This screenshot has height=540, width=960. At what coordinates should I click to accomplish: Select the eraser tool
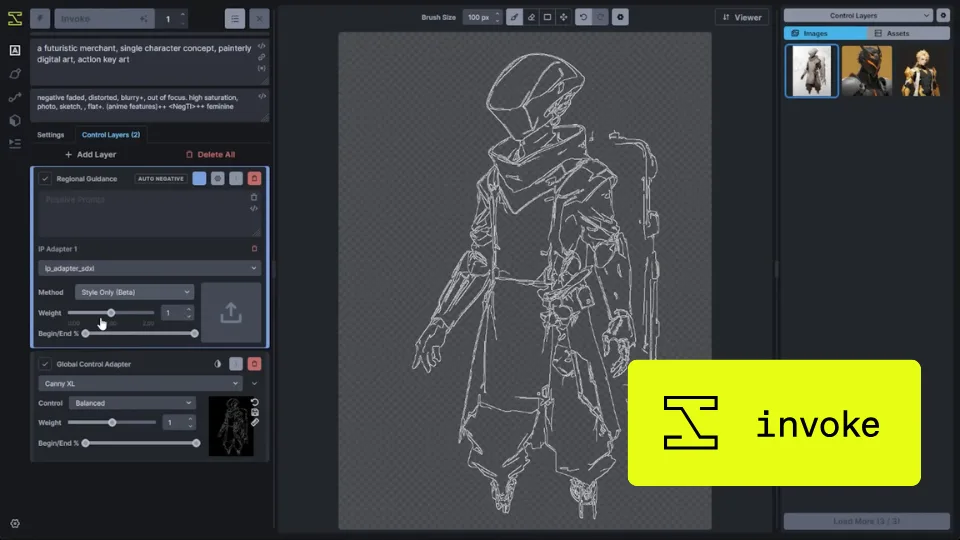point(531,17)
